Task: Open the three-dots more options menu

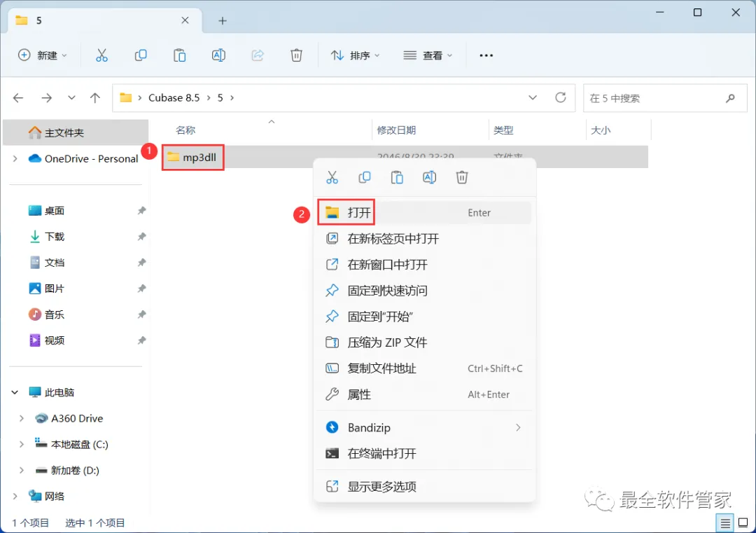Action: (486, 55)
